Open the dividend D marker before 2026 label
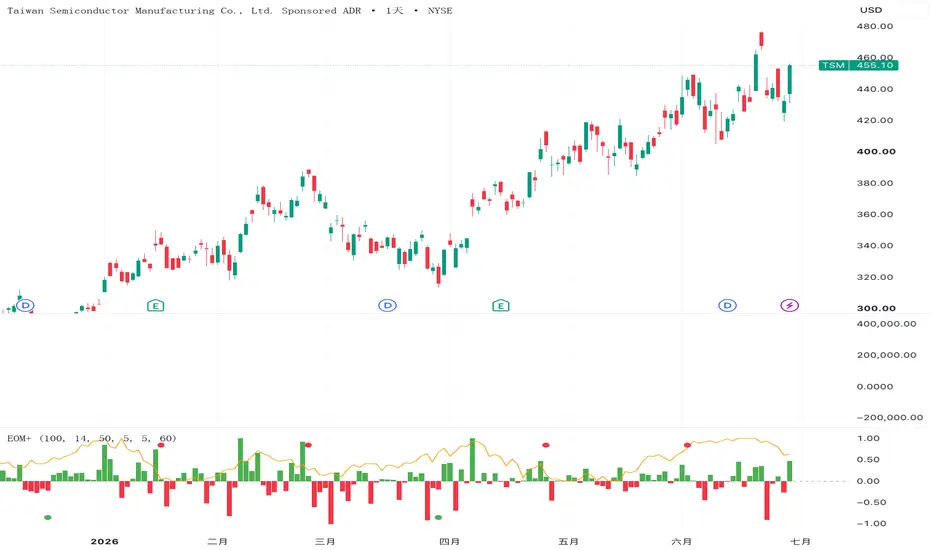Viewport: 932px width, 550px height. 25,306
